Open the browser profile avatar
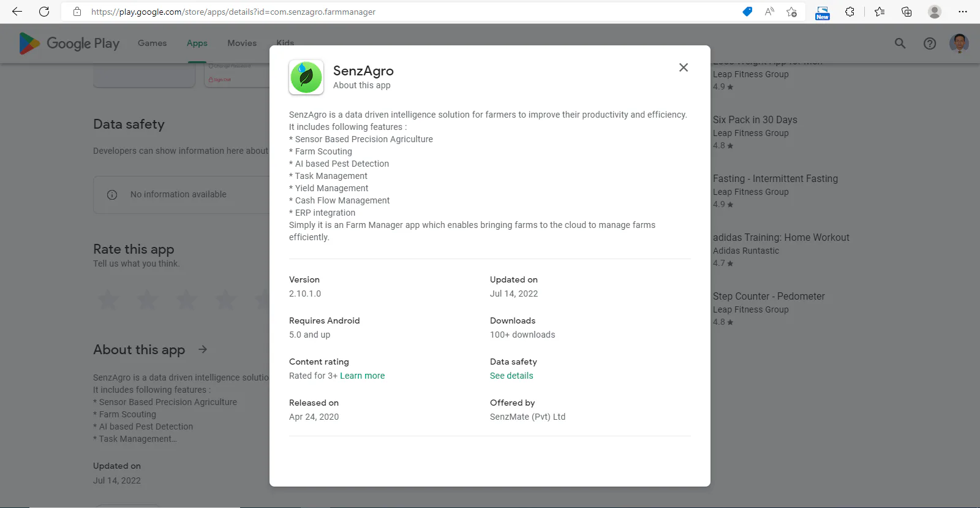 [x=935, y=12]
